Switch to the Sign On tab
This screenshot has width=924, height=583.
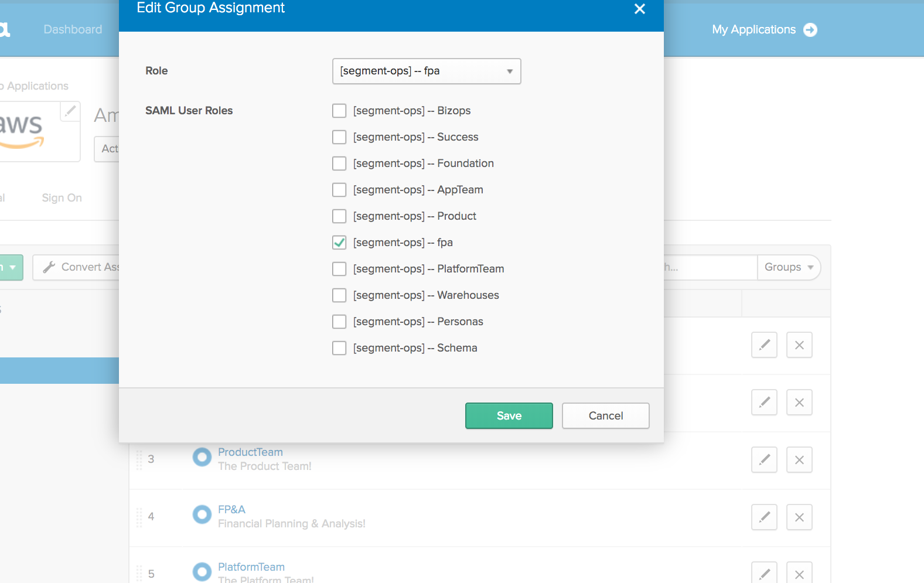[x=62, y=198]
